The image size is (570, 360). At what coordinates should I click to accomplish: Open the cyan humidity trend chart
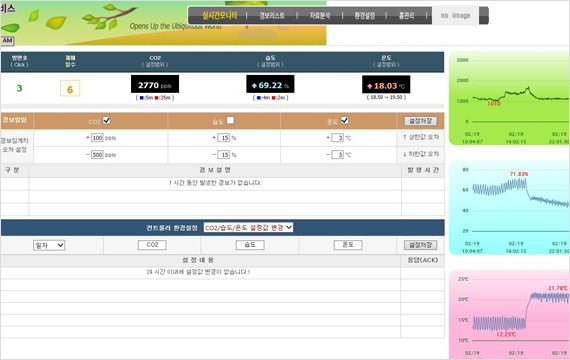click(509, 208)
